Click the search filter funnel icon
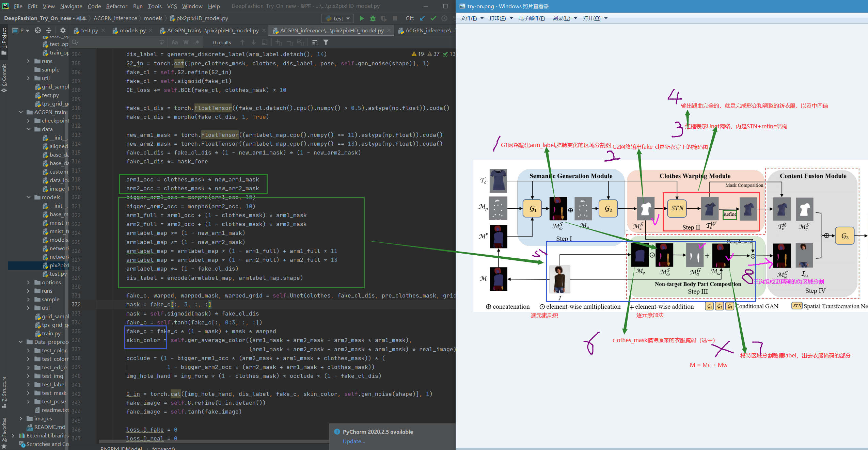The image size is (868, 450). 326,42
